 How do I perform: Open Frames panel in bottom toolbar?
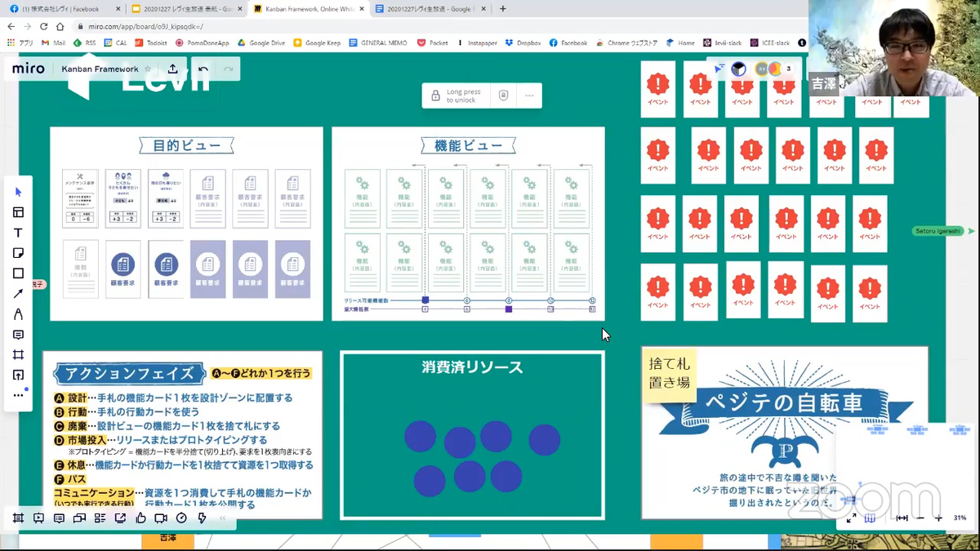point(18,518)
